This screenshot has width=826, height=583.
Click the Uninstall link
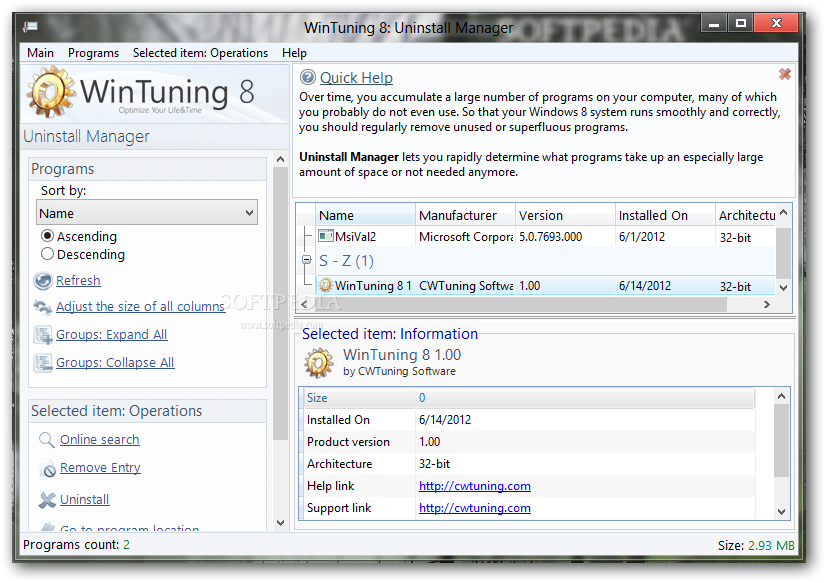tap(85, 499)
